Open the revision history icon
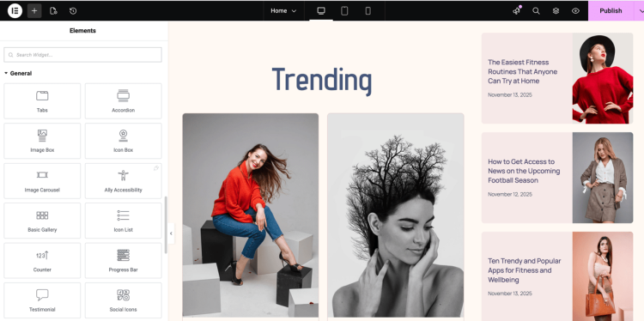The width and height of the screenshot is (644, 321). coord(73,10)
